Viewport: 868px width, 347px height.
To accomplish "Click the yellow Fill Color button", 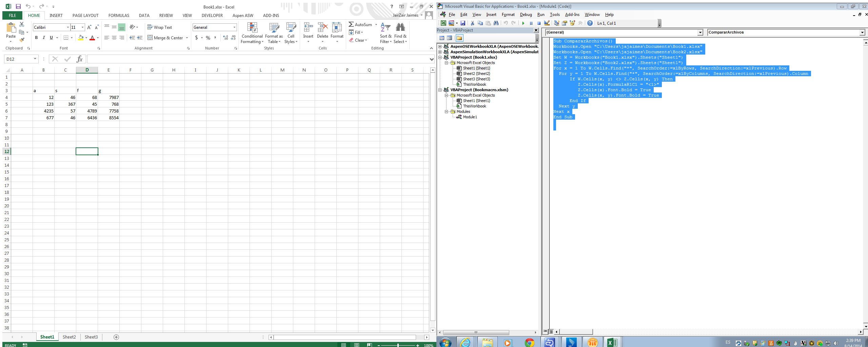I will click(81, 38).
